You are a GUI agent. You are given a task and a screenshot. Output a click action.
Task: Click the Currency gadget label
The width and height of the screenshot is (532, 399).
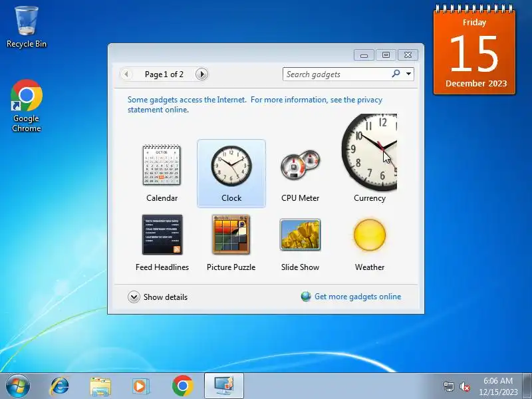point(370,198)
